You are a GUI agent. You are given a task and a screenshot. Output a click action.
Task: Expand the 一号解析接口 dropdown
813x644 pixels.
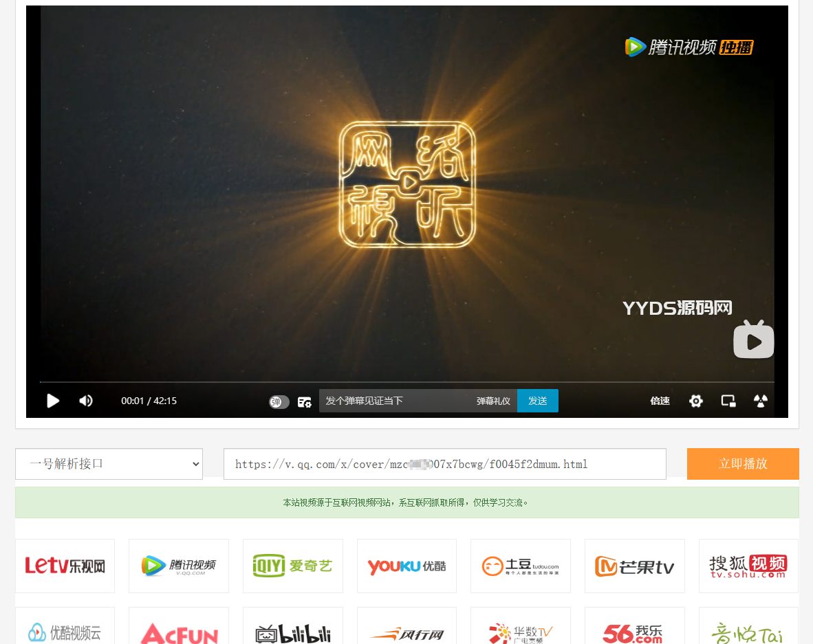click(x=109, y=464)
